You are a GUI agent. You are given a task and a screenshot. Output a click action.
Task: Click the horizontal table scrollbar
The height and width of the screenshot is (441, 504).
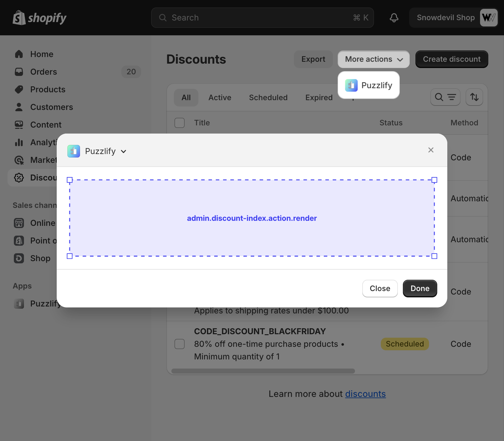click(x=263, y=371)
